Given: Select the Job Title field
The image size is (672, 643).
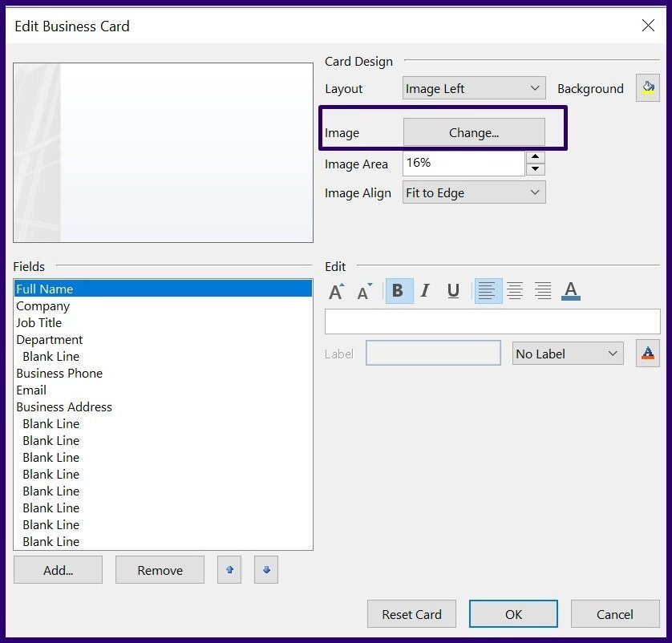Looking at the screenshot, I should pyautogui.click(x=163, y=322).
